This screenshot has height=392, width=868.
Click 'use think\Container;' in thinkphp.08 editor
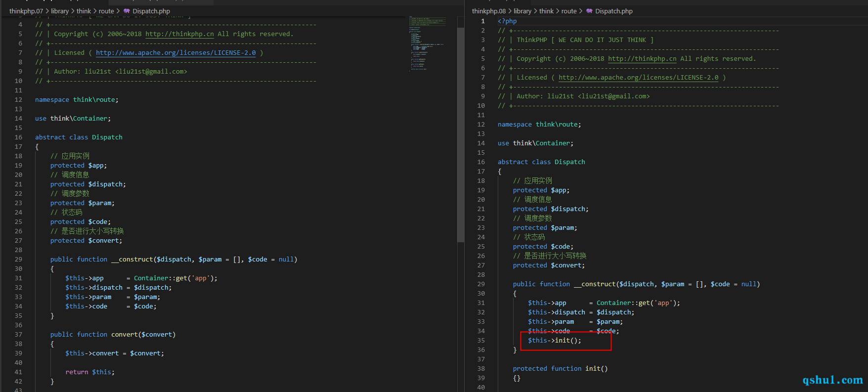click(536, 143)
